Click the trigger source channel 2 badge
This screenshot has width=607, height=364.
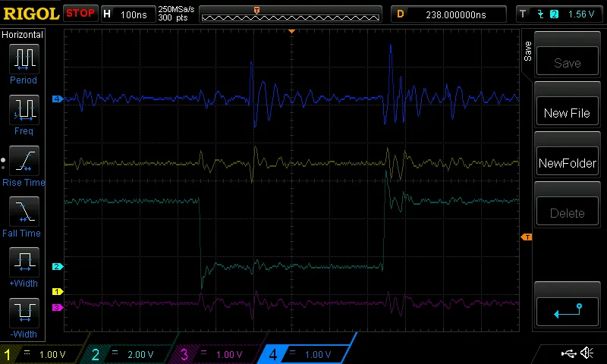(x=554, y=14)
